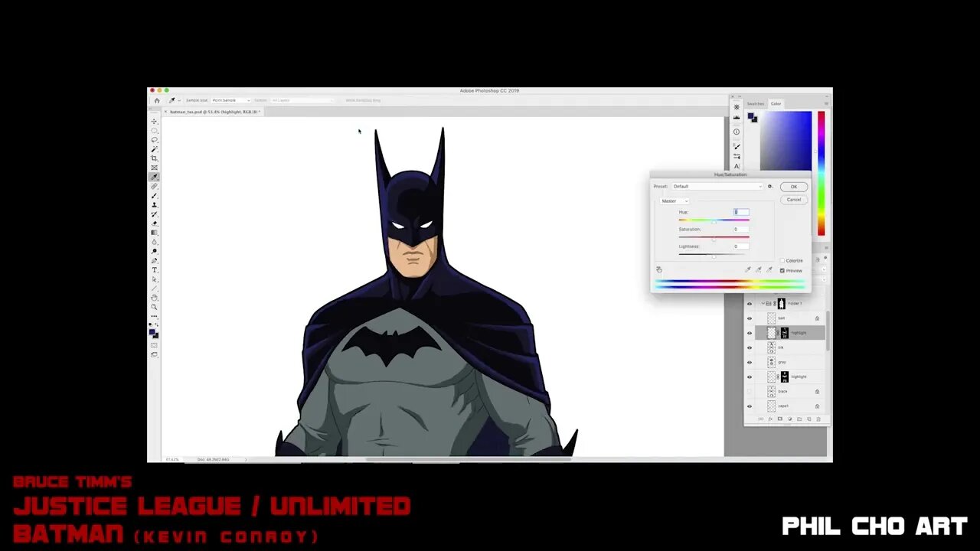Screen dimensions: 980x551
Task: Click the targeted adjustment hand icon in Hue/Saturation
Action: (659, 269)
